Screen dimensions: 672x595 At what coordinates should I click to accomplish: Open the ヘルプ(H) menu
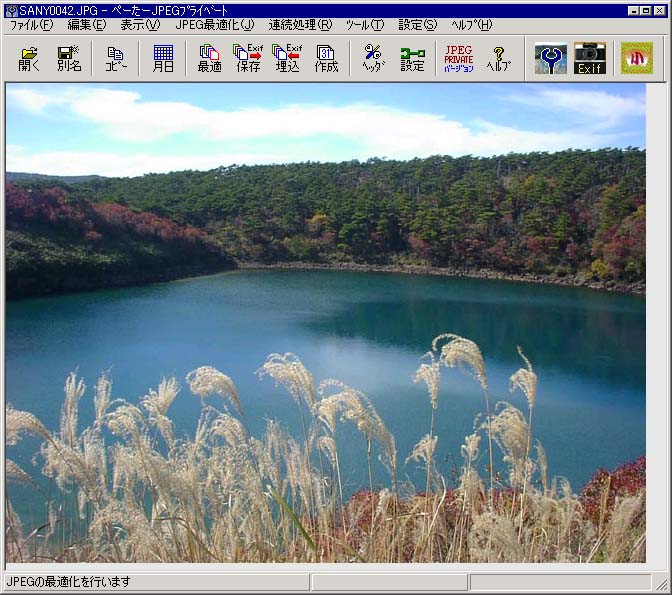coord(471,25)
